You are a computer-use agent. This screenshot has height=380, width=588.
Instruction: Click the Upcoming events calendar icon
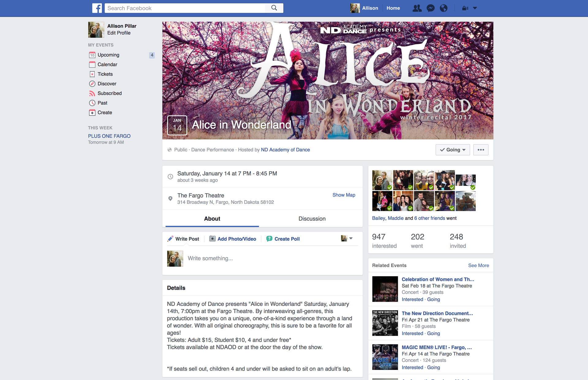(92, 55)
